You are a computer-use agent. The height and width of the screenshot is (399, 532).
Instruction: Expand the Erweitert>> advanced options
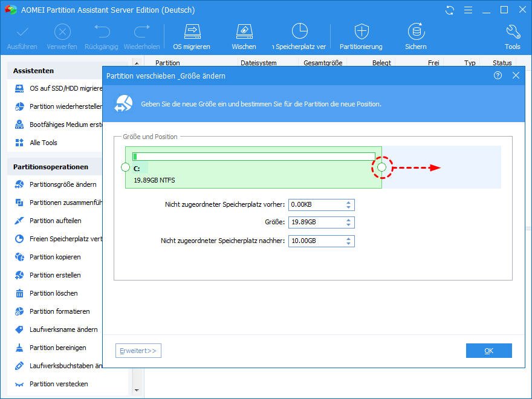pyautogui.click(x=138, y=351)
